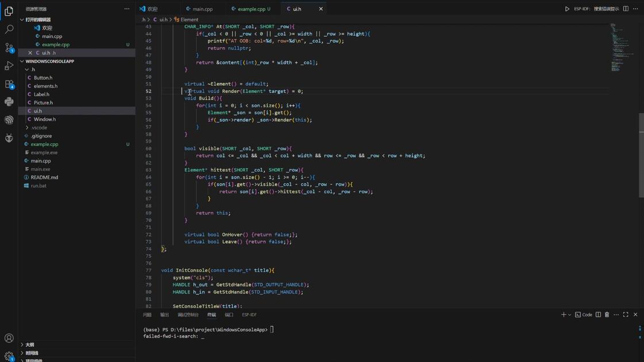Split the editor to the right
This screenshot has width=644, height=362.
[626, 9]
